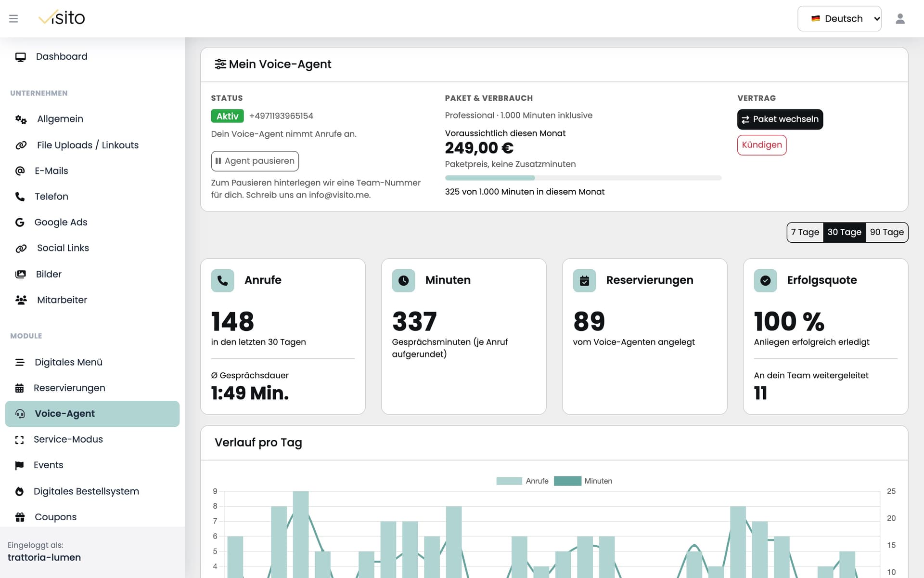Select the 90 Tage range
This screenshot has width=924, height=578.
pyautogui.click(x=887, y=232)
